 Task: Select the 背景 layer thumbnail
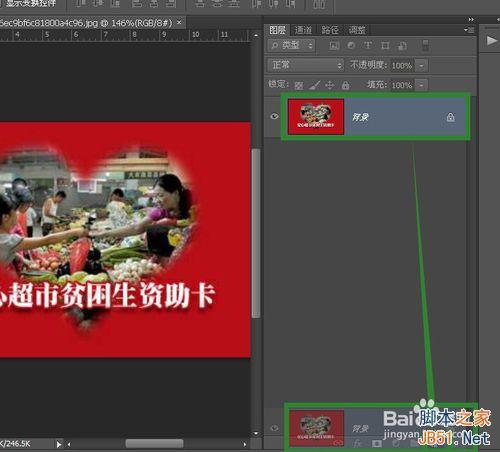coord(316,117)
